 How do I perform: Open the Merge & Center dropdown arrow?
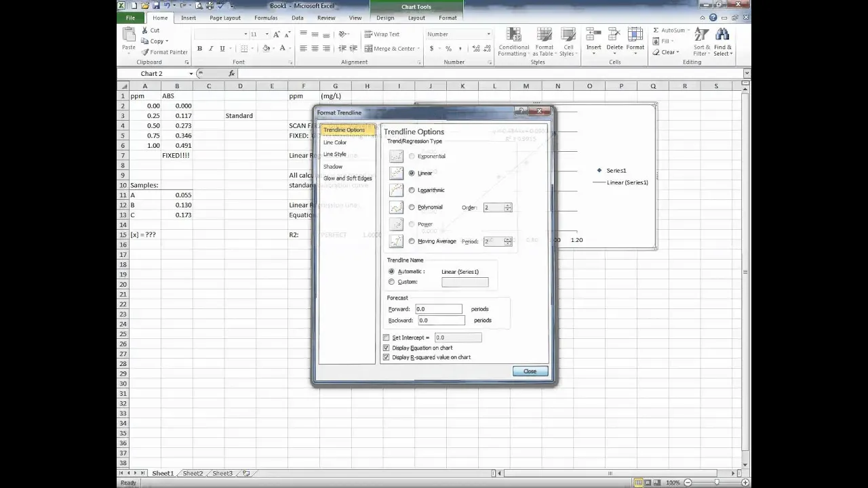click(x=420, y=49)
